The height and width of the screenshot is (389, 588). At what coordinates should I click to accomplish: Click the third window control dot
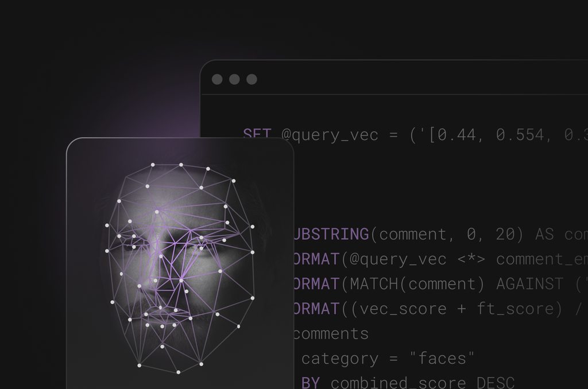click(x=252, y=79)
